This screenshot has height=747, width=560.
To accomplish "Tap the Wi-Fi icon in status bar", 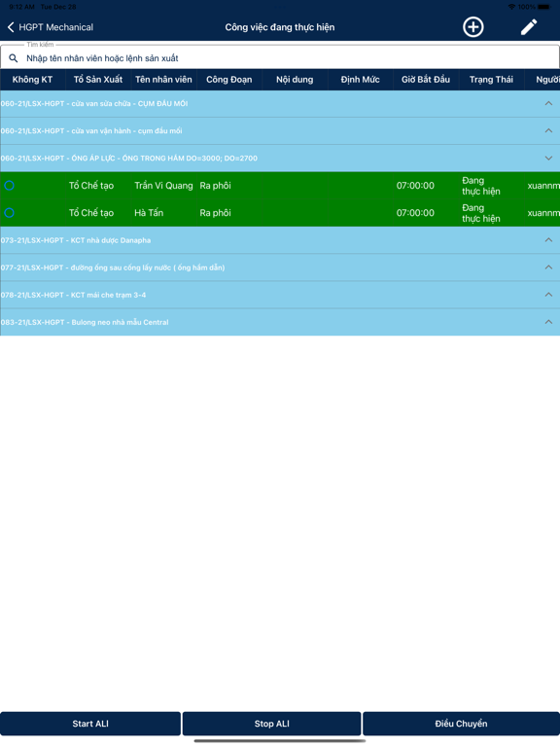I will click(511, 7).
